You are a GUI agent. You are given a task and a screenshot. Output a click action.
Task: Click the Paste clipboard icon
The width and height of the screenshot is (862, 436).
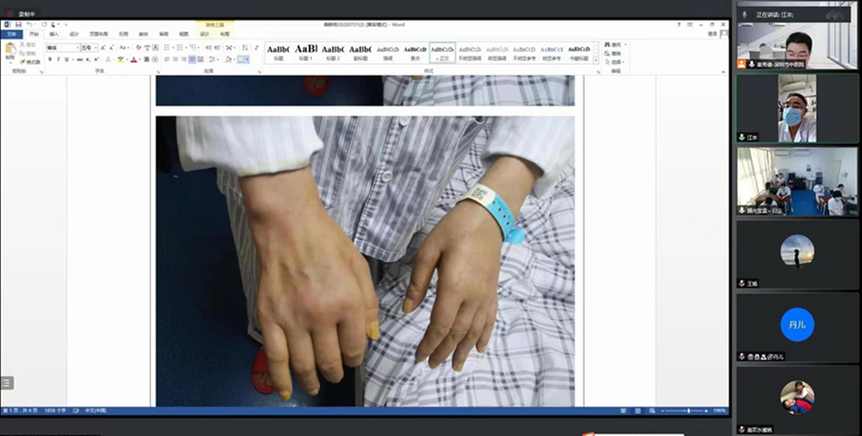pyautogui.click(x=10, y=50)
